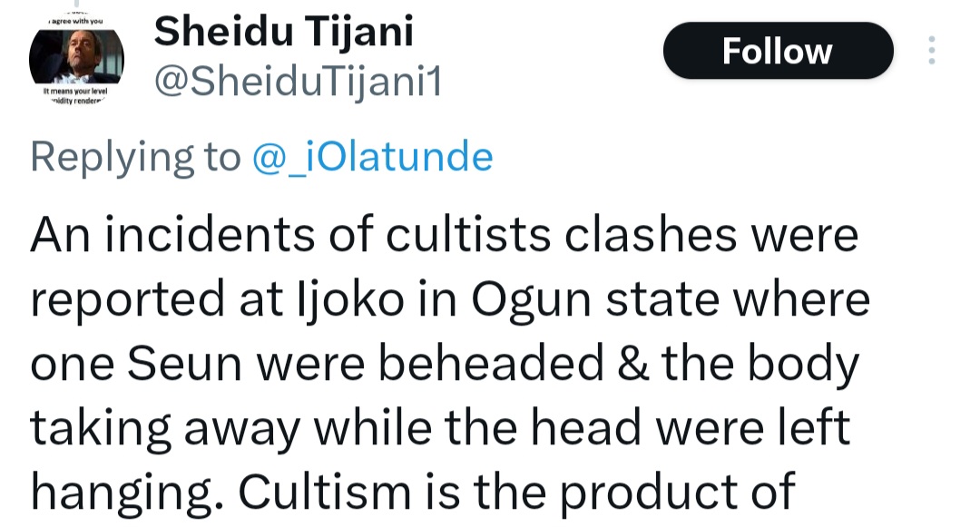Image resolution: width=980 pixels, height=527 pixels.
Task: Click the @SheiduTijani1 handle
Action: 298,84
